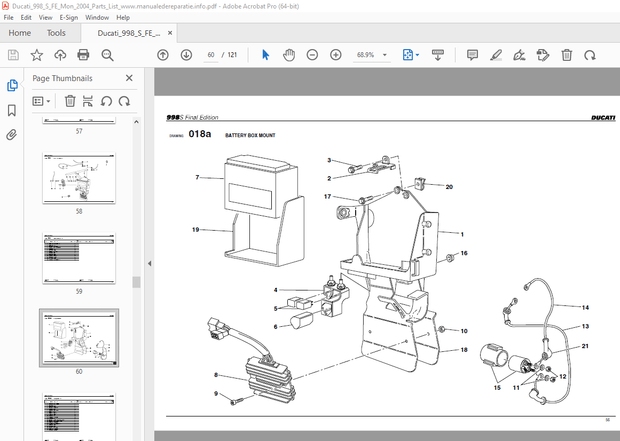Go to previous page arrow

click(163, 55)
